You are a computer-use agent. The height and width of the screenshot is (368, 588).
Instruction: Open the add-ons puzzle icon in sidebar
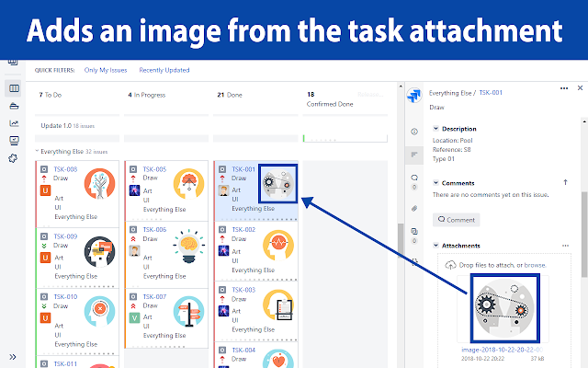[x=13, y=158]
